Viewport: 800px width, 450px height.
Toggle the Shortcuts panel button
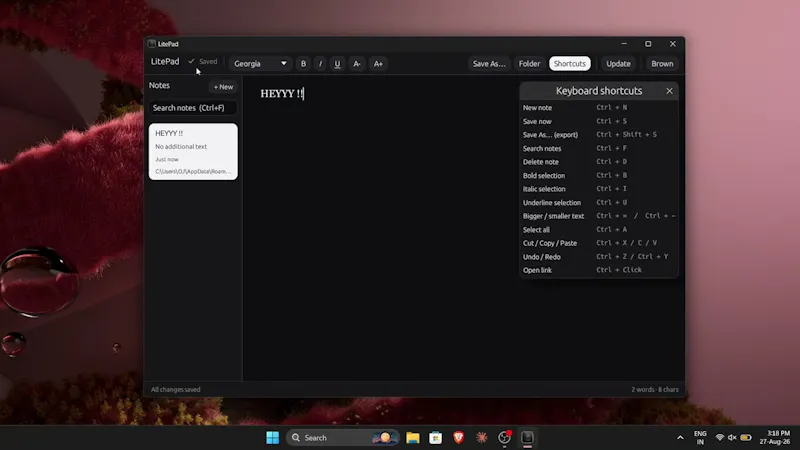(x=569, y=64)
